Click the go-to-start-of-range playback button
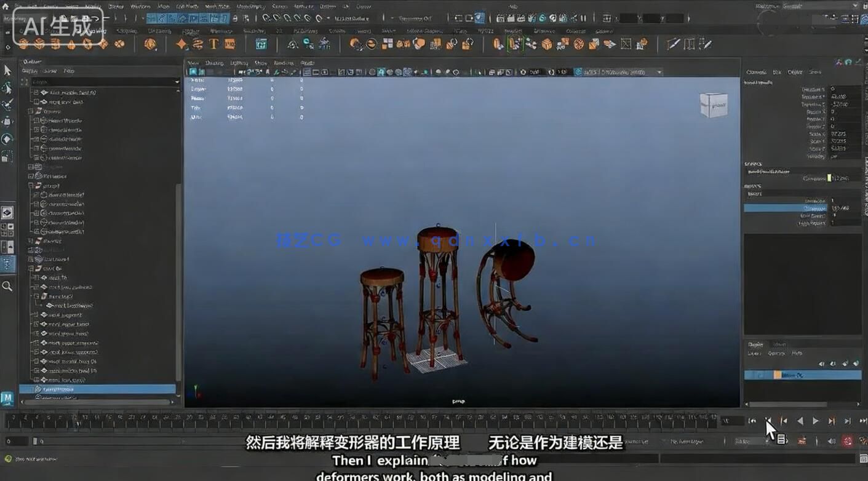 (x=752, y=421)
